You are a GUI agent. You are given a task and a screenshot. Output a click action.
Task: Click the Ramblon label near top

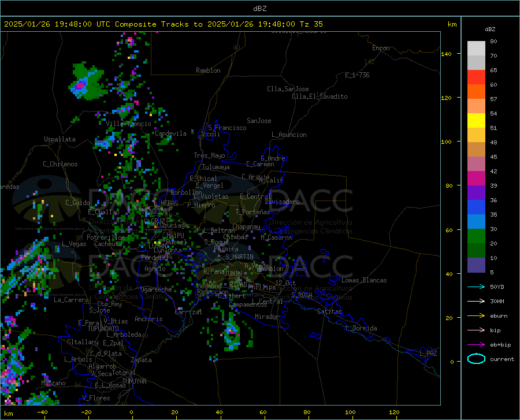tap(208, 70)
